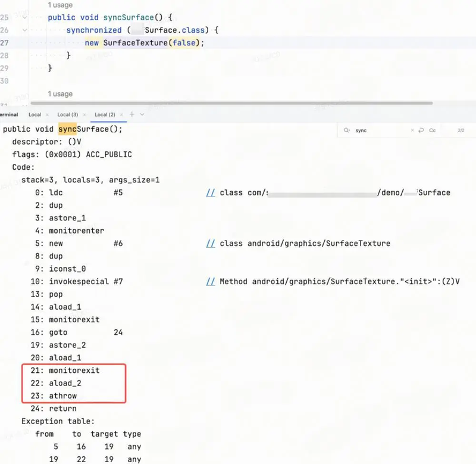The height and width of the screenshot is (464, 476).
Task: Switch to the Local (3) terminal tab
Action: click(67, 114)
